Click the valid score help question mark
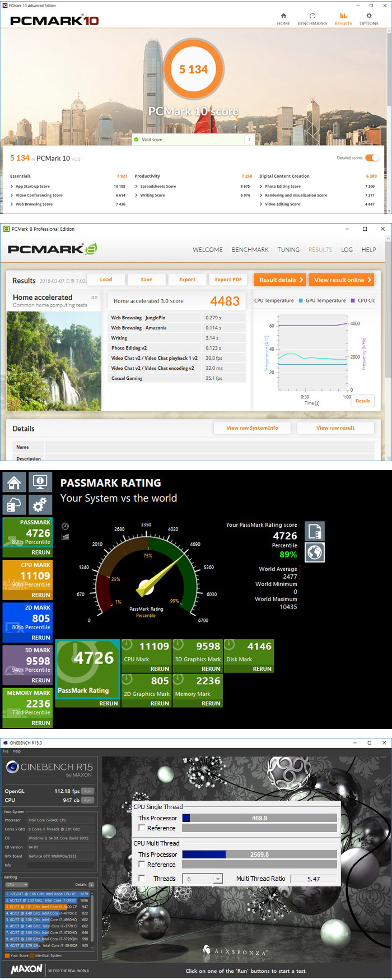The height and width of the screenshot is (980, 392). tap(249, 140)
